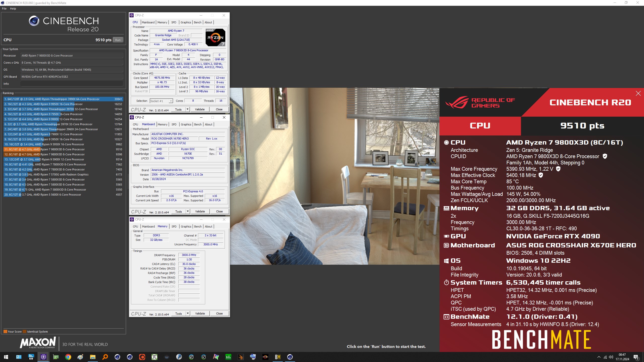Image resolution: width=644 pixels, height=362 pixels.
Task: Click CAS# Latency value 30.0 clocks
Action: (x=189, y=264)
